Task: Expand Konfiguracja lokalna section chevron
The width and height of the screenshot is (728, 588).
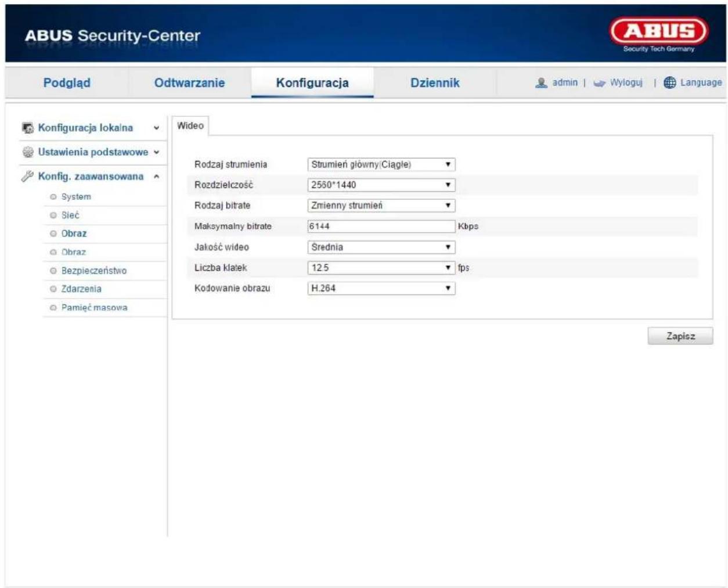Action: coord(156,128)
